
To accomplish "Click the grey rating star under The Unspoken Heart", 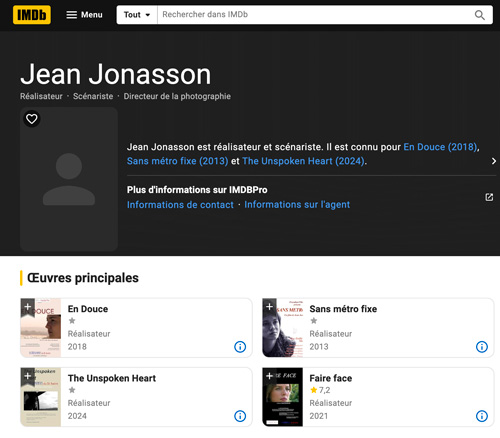I will (72, 390).
